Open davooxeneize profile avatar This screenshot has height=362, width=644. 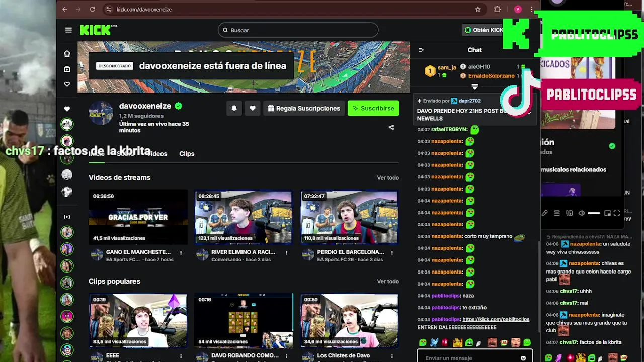point(101,113)
